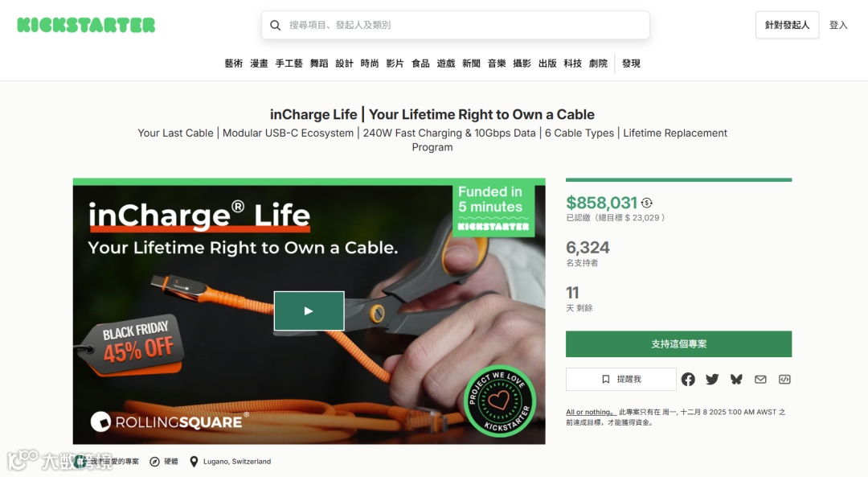
Task: Click the currency conversion icon beside $858,031
Action: tap(646, 203)
